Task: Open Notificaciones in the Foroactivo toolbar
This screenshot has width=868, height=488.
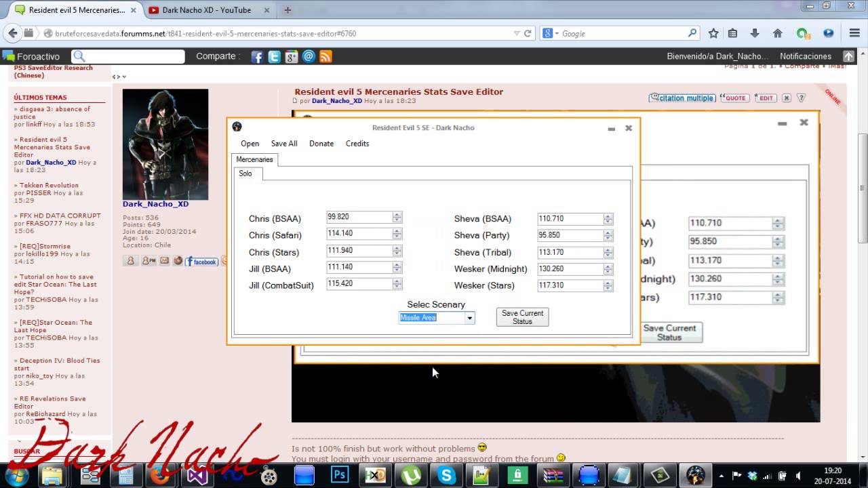Action: click(x=806, y=56)
